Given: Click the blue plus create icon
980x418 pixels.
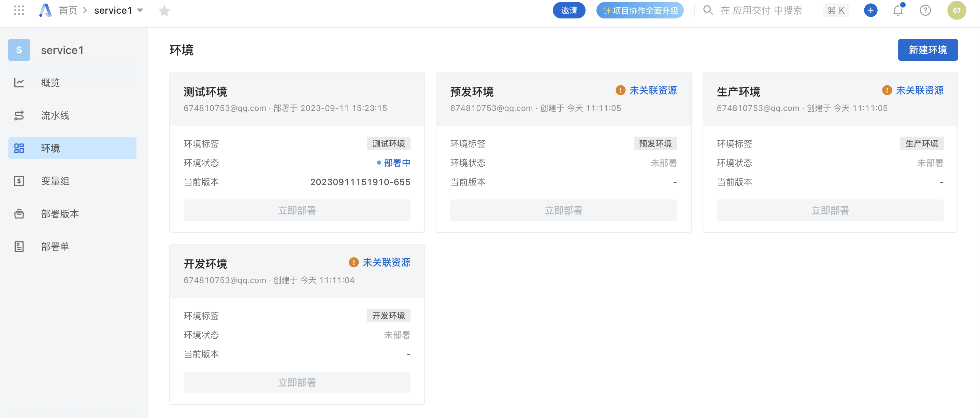Looking at the screenshot, I should [x=870, y=10].
